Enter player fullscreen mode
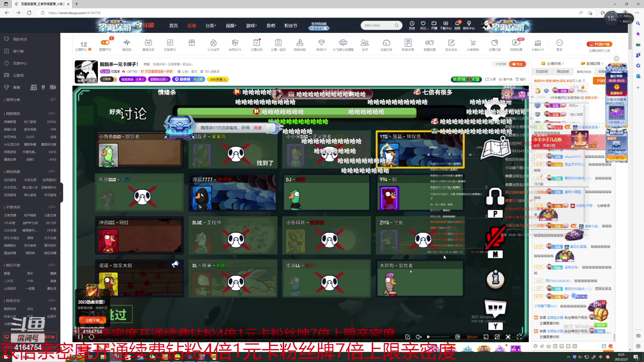Screen dimensions: 644x362 [519, 337]
